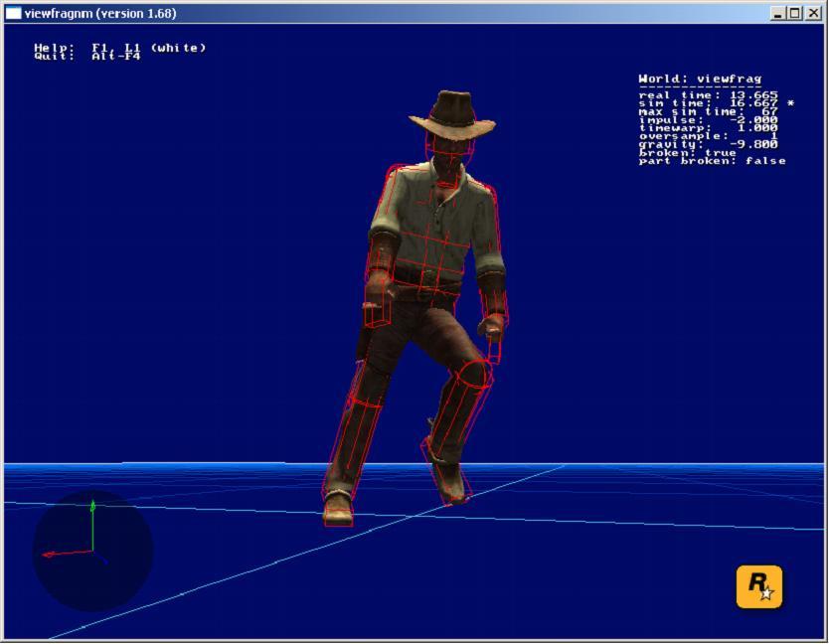Image resolution: width=829 pixels, height=644 pixels.
Task: Select the character's front boot collision box
Action: pos(338,510)
